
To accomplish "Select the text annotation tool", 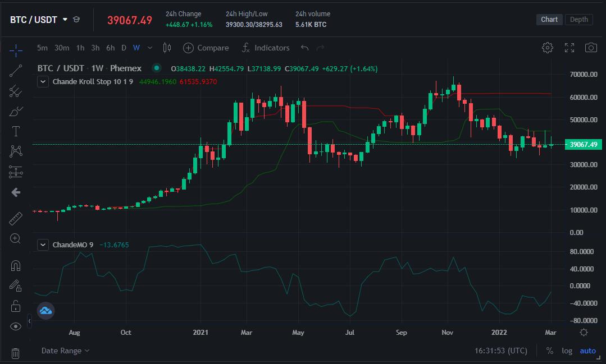I will click(x=16, y=131).
